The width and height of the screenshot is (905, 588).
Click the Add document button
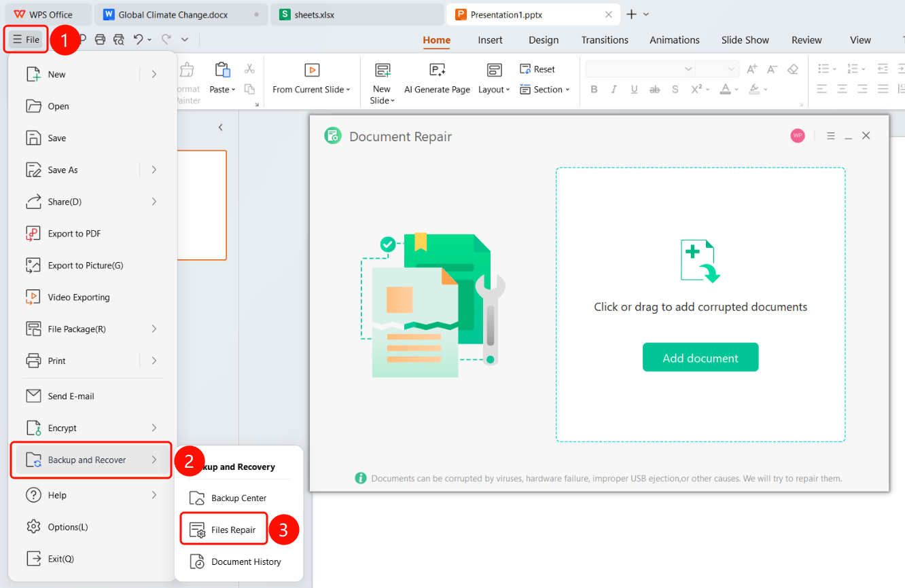700,358
